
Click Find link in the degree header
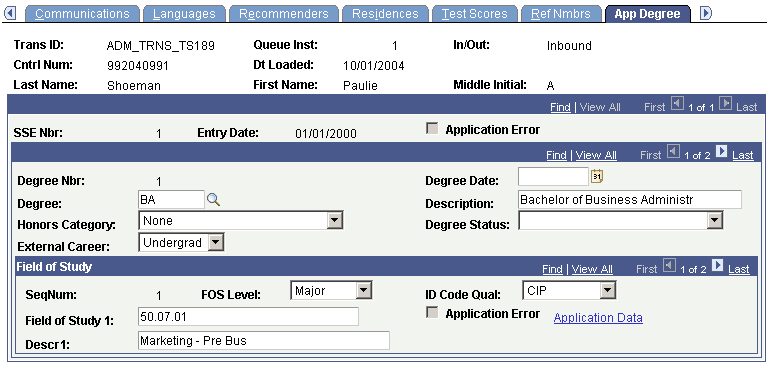556,155
